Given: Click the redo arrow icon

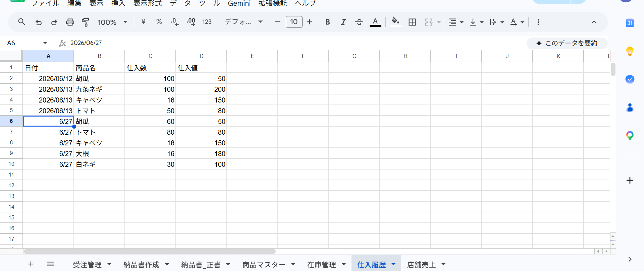Looking at the screenshot, I should click(x=54, y=22).
